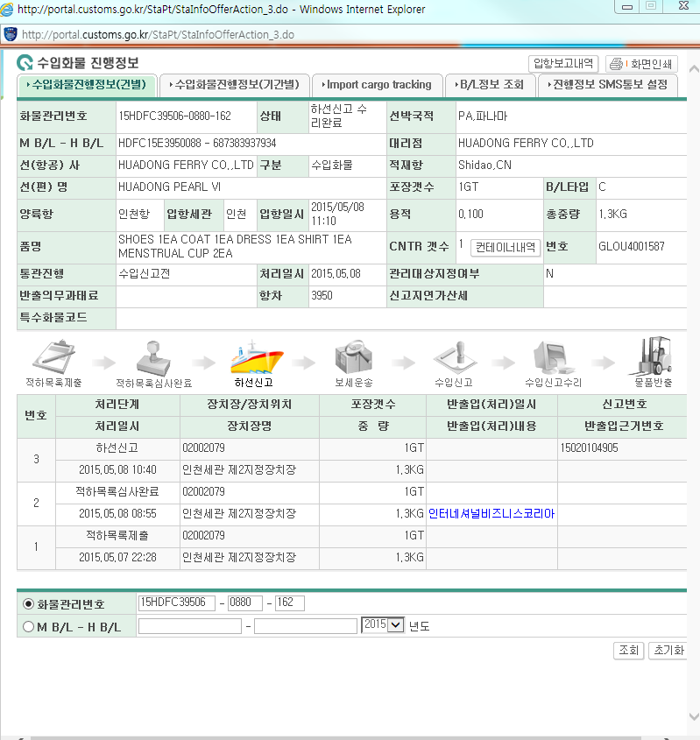Click the manifest submission (적하목록제출) step icon
The height and width of the screenshot is (740, 700).
click(53, 356)
